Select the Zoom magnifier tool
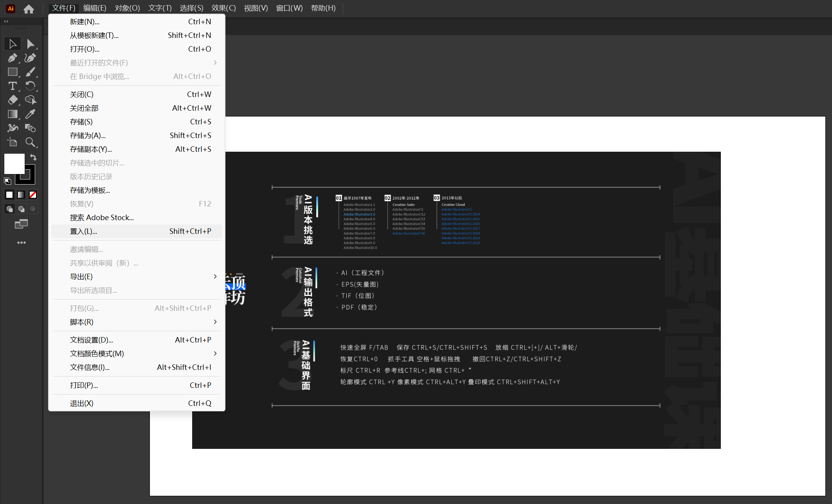832x504 pixels. [30, 142]
